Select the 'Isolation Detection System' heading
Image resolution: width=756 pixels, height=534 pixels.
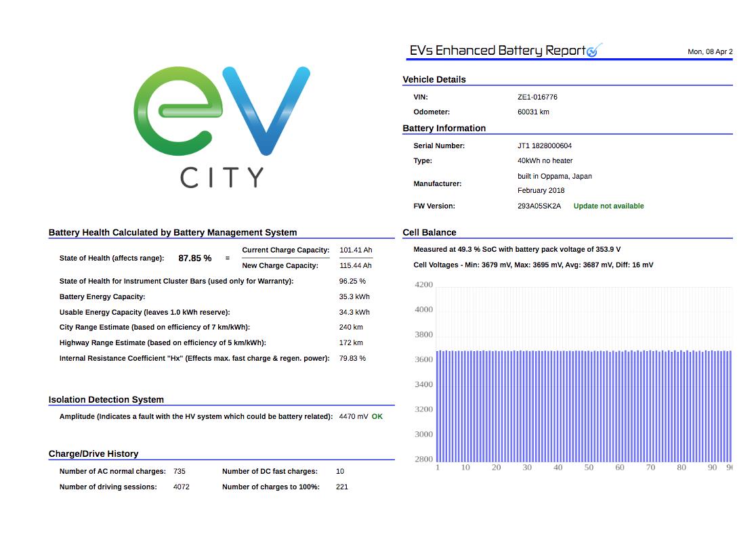point(106,399)
